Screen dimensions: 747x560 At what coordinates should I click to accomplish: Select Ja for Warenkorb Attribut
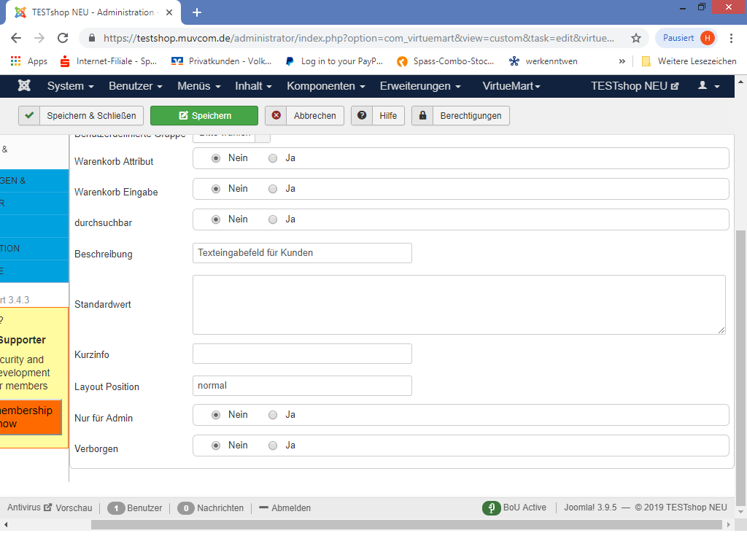(x=273, y=158)
